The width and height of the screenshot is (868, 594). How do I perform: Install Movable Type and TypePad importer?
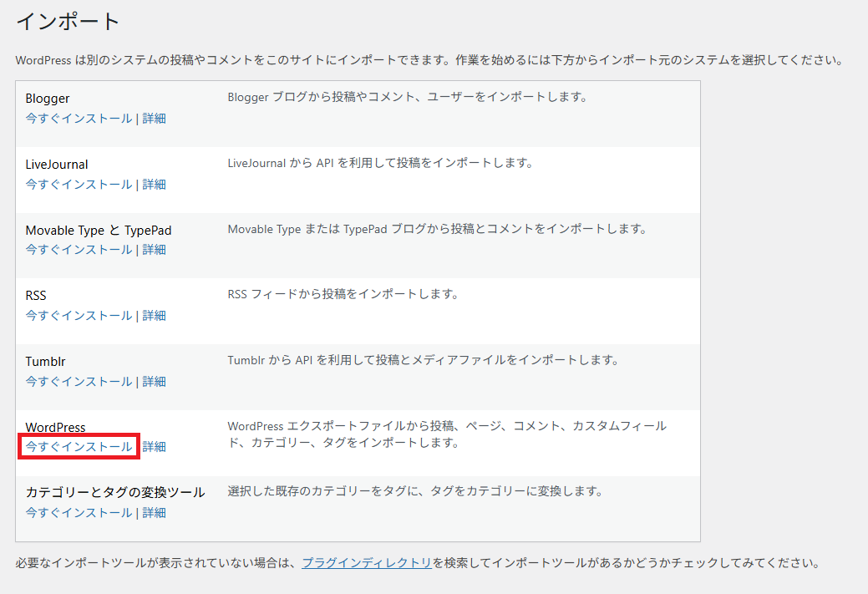tap(79, 250)
